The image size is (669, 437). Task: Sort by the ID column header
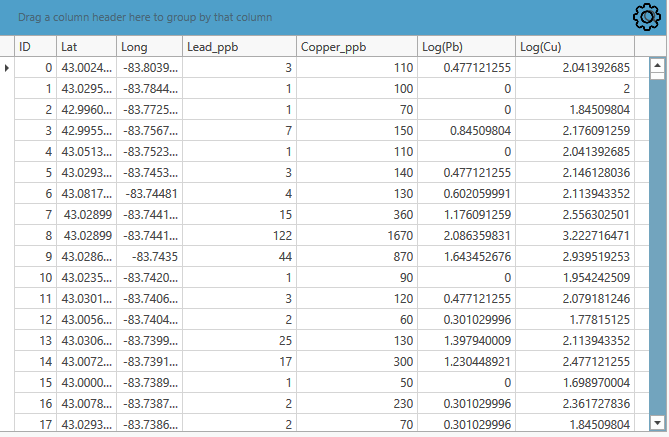coord(35,47)
